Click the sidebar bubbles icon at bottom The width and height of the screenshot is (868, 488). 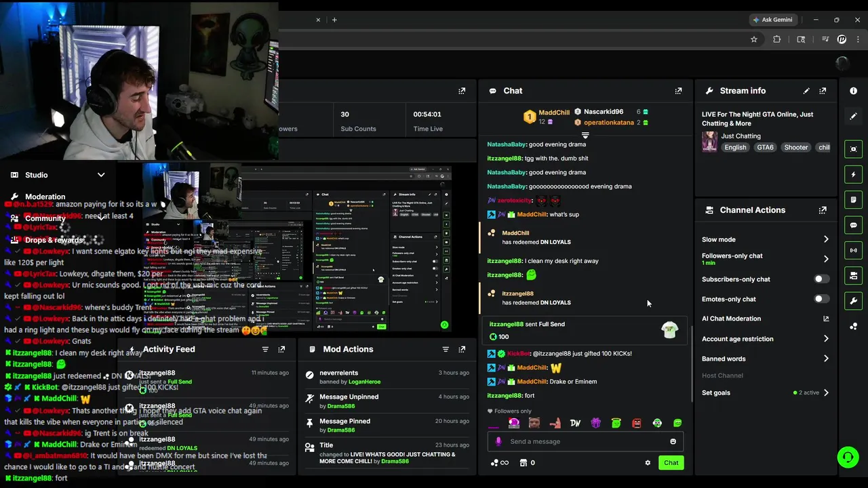pyautogui.click(x=853, y=327)
